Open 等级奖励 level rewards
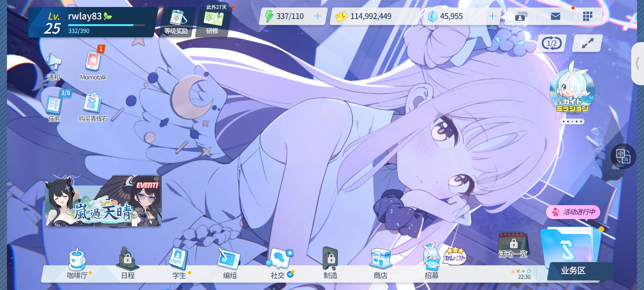The width and height of the screenshot is (644, 290). coord(176,22)
